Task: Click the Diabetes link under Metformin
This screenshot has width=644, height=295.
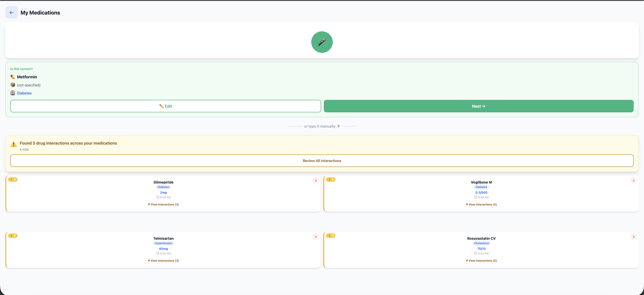Action: tap(24, 93)
